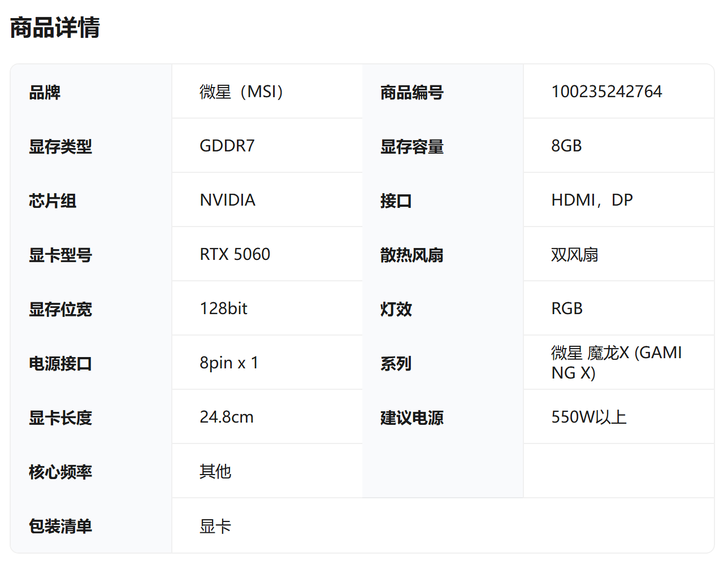The height and width of the screenshot is (574, 728).
Task: Click the RGB lighting effect value
Action: click(x=567, y=308)
